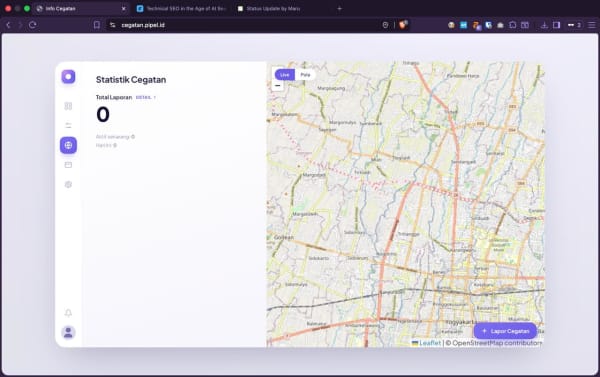Reload the current page
Image resolution: width=600 pixels, height=377 pixels.
point(33,25)
